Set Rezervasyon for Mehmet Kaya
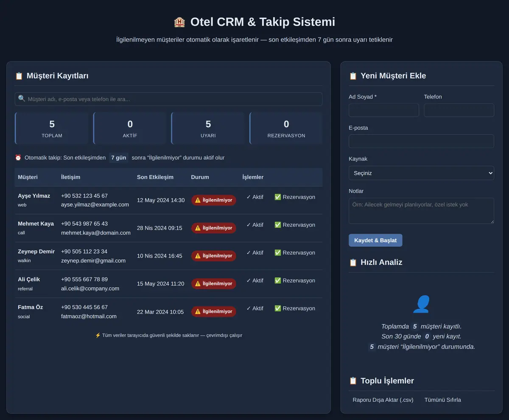This screenshot has height=420, width=509. 295,225
